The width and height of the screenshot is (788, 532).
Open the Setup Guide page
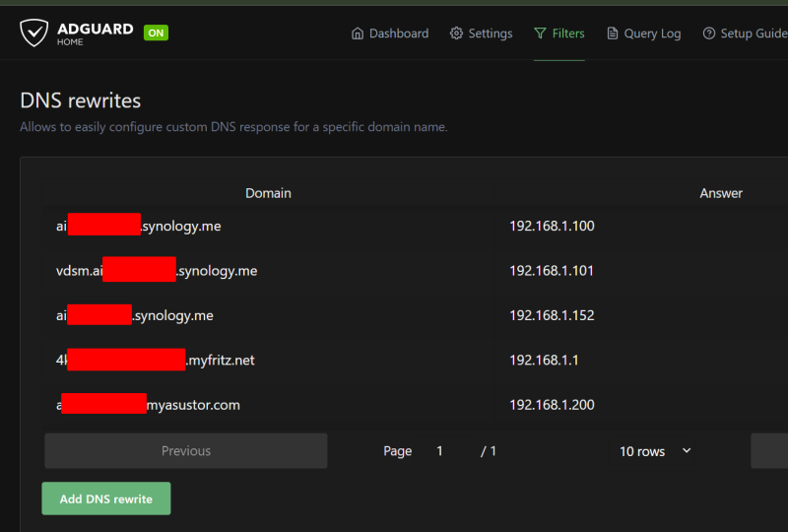coord(746,33)
